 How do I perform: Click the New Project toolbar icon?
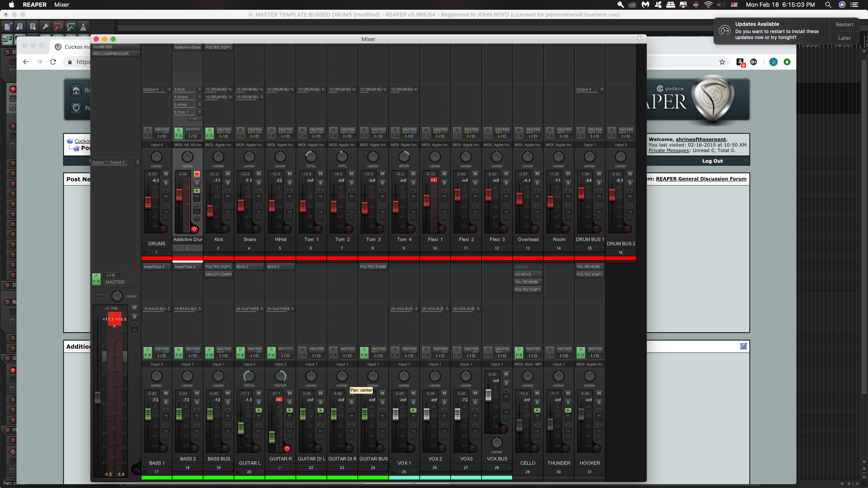coord(7,26)
